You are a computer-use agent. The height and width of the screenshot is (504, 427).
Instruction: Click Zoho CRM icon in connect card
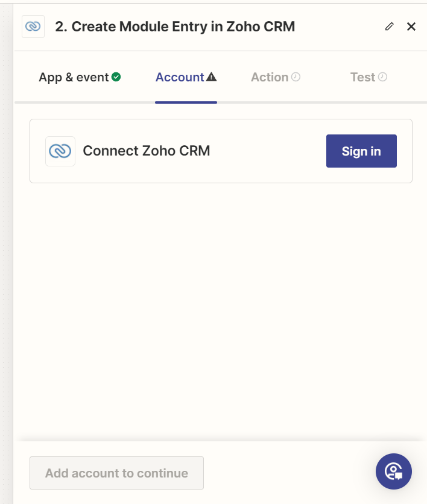point(60,151)
